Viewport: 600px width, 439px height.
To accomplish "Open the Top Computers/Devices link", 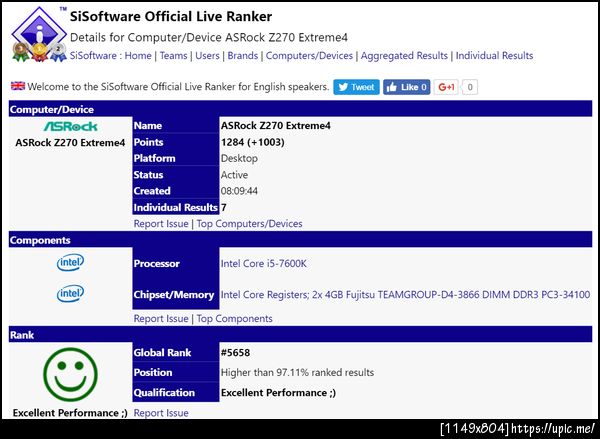I will 249,224.
